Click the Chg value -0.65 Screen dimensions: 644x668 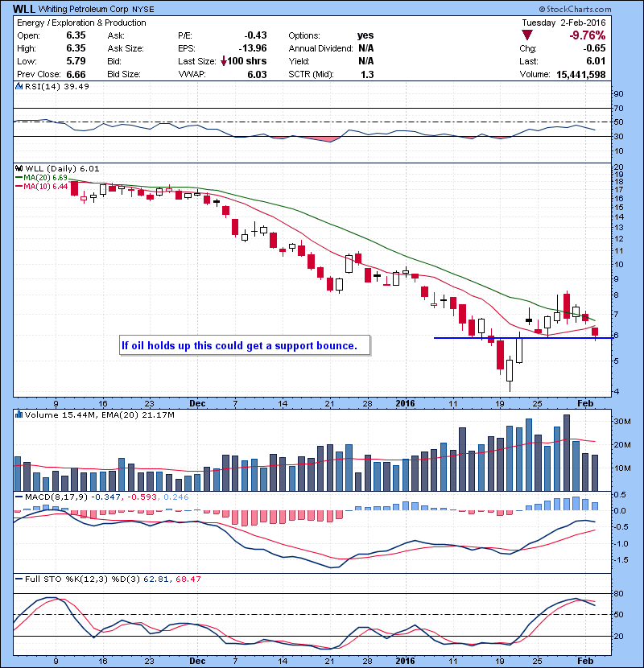click(x=595, y=48)
